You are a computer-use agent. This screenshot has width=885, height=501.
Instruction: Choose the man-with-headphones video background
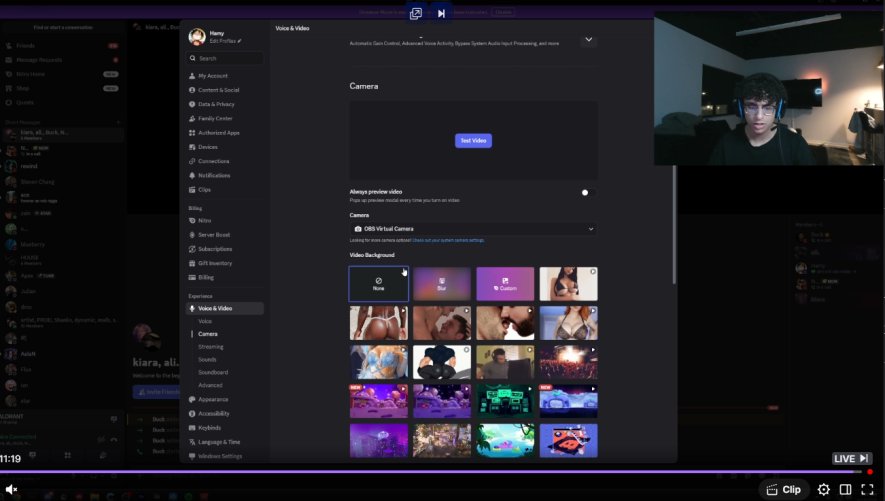click(x=505, y=362)
